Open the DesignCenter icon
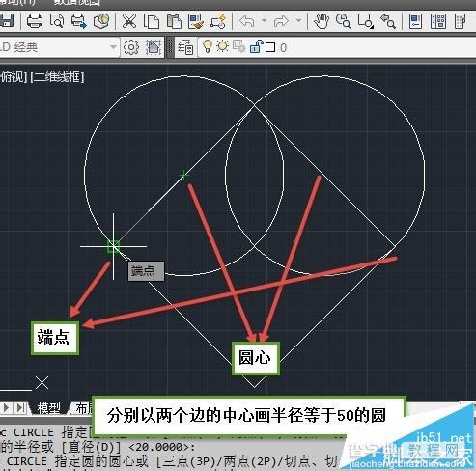 click(438, 21)
